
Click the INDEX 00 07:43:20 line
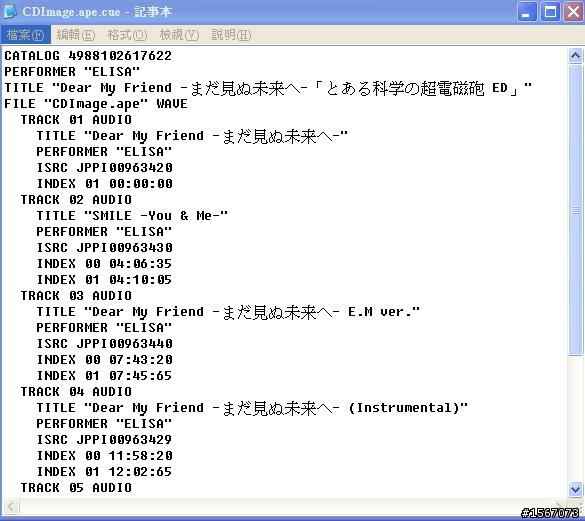[x=104, y=360]
